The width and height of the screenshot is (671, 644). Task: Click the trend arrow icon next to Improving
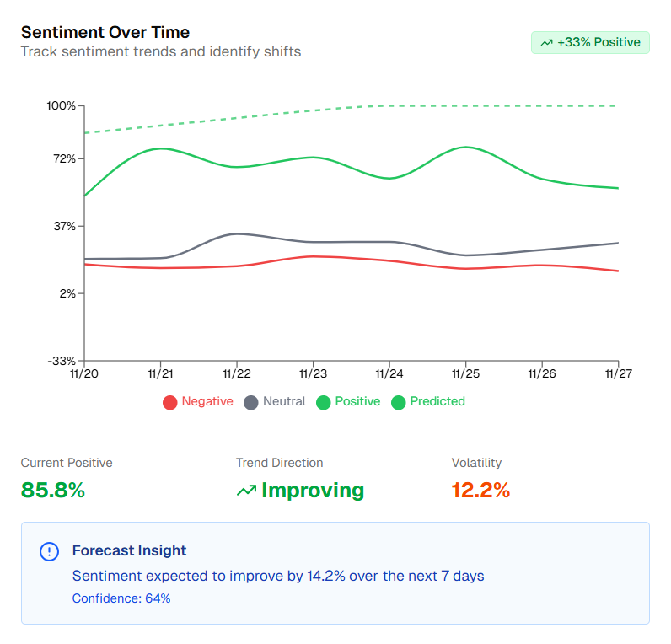coord(246,491)
